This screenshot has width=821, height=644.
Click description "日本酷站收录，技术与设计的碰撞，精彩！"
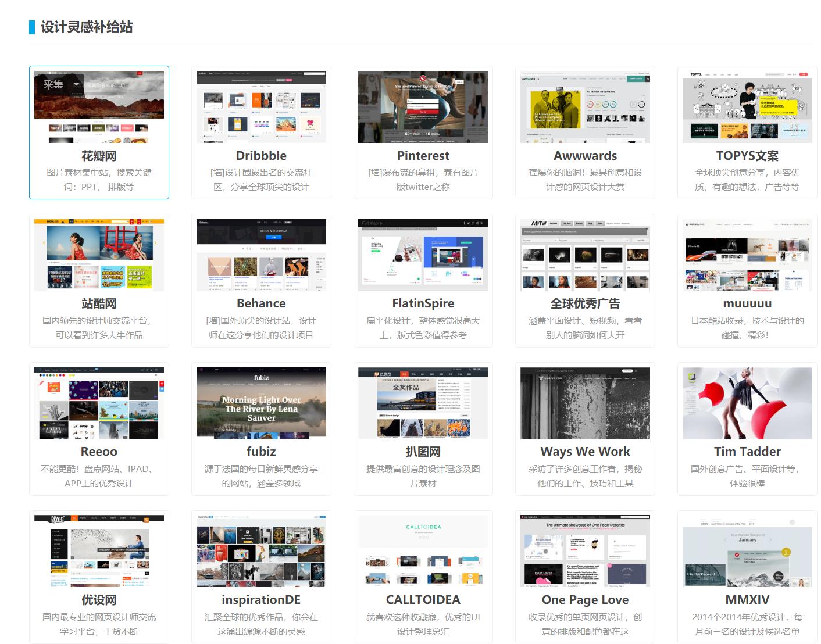point(747,328)
